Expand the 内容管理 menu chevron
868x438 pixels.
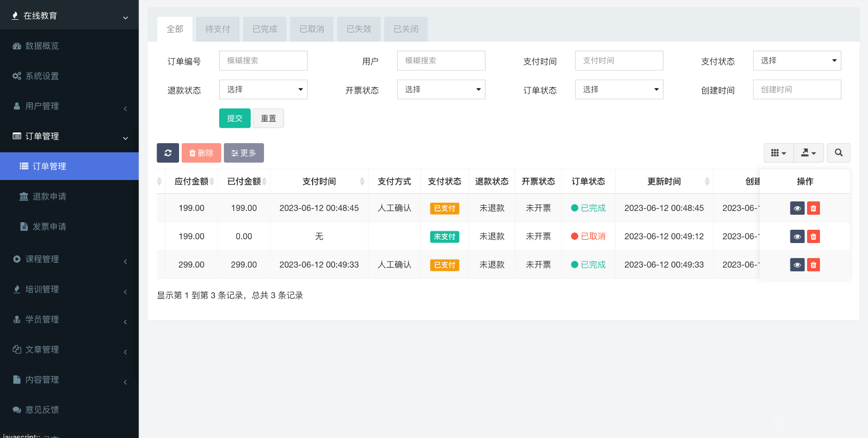pos(126,382)
